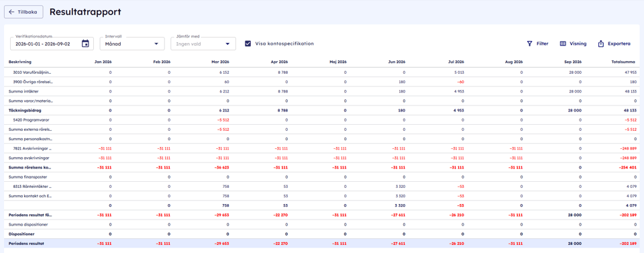This screenshot has height=253, width=644.
Task: Click the Visning button label
Action: (578, 44)
